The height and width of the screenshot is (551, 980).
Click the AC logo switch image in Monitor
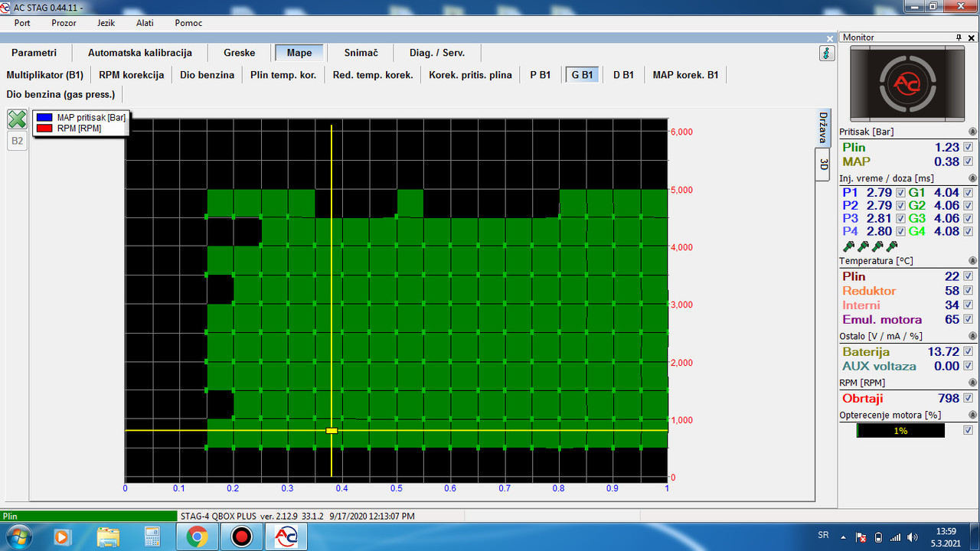pyautogui.click(x=907, y=83)
